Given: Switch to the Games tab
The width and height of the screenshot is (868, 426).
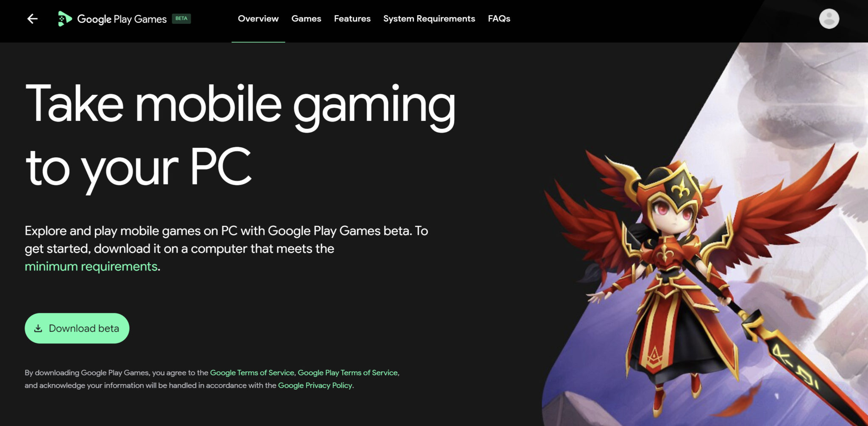Looking at the screenshot, I should pos(306,19).
